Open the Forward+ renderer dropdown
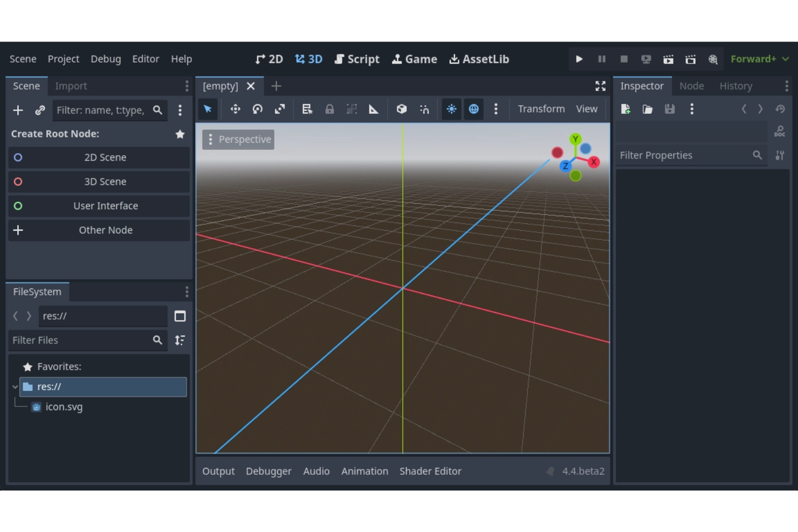 click(759, 59)
